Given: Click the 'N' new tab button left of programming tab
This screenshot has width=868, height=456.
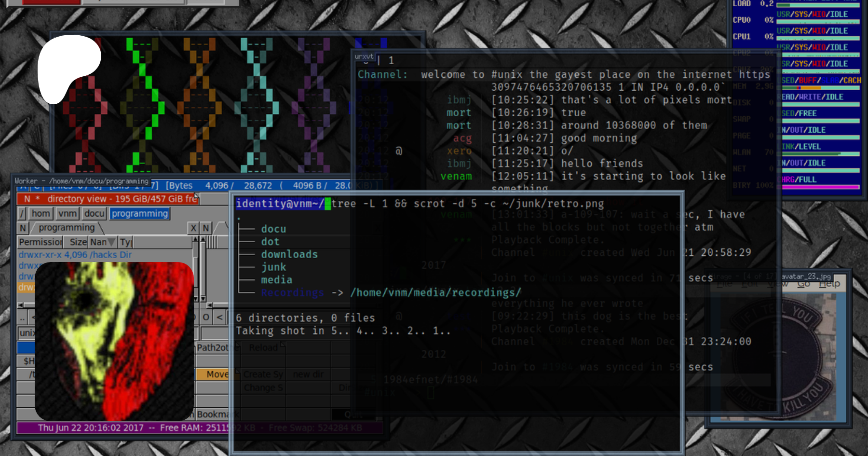Looking at the screenshot, I should coord(23,228).
